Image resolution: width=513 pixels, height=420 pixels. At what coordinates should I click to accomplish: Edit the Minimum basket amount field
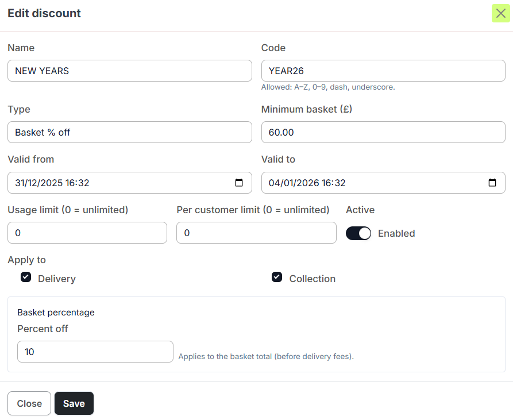coord(383,132)
